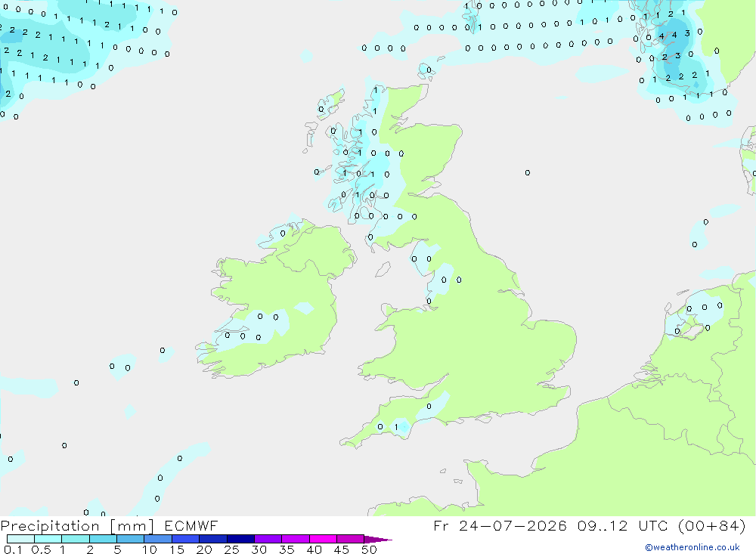Click the isolated '0' value in the North Sea

pos(528,172)
